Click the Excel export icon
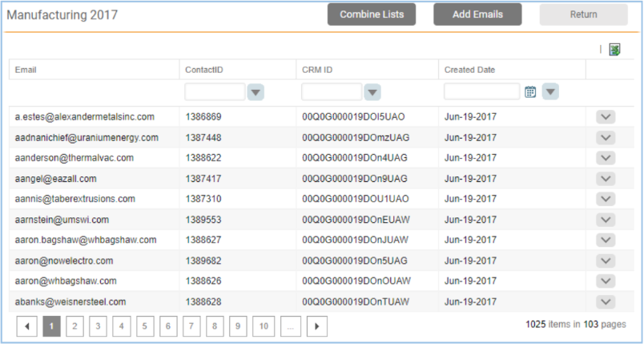Image resolution: width=644 pixels, height=344 pixels. pyautogui.click(x=614, y=50)
